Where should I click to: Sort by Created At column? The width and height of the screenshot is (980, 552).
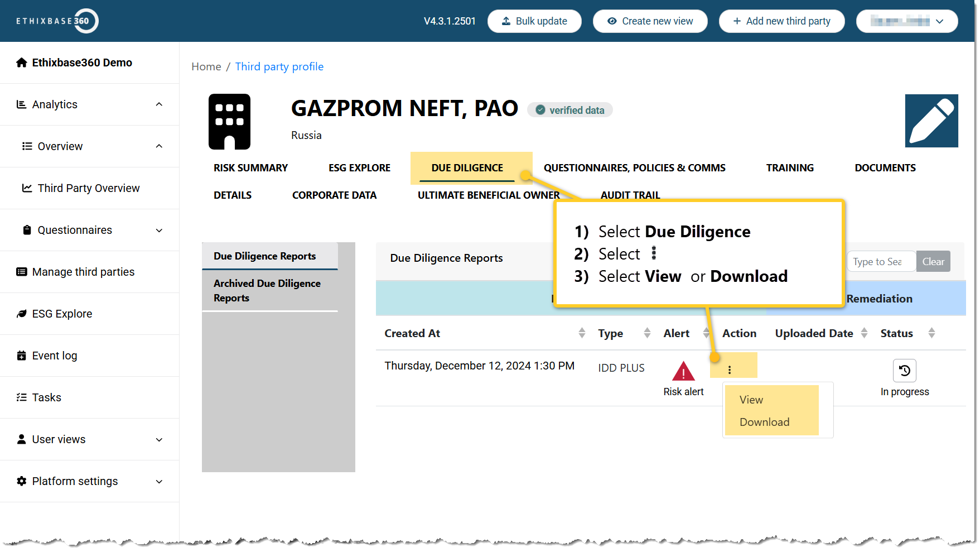tap(582, 333)
